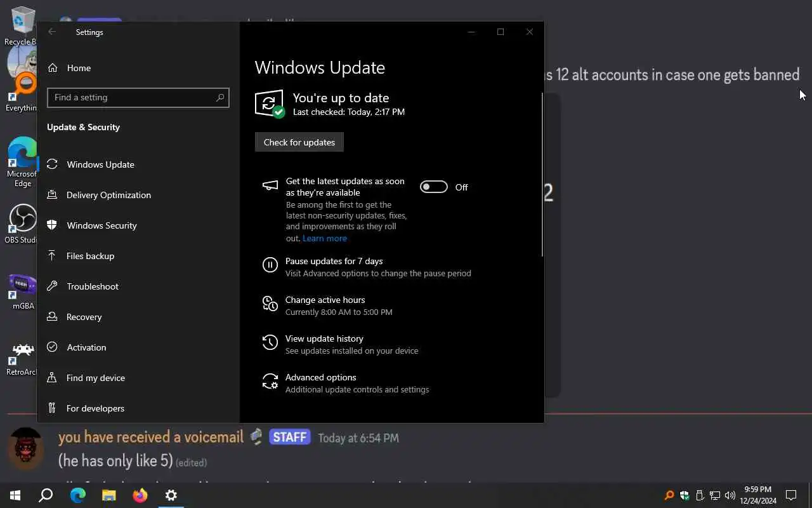Open Change active hours
The height and width of the screenshot is (508, 812).
(325, 300)
